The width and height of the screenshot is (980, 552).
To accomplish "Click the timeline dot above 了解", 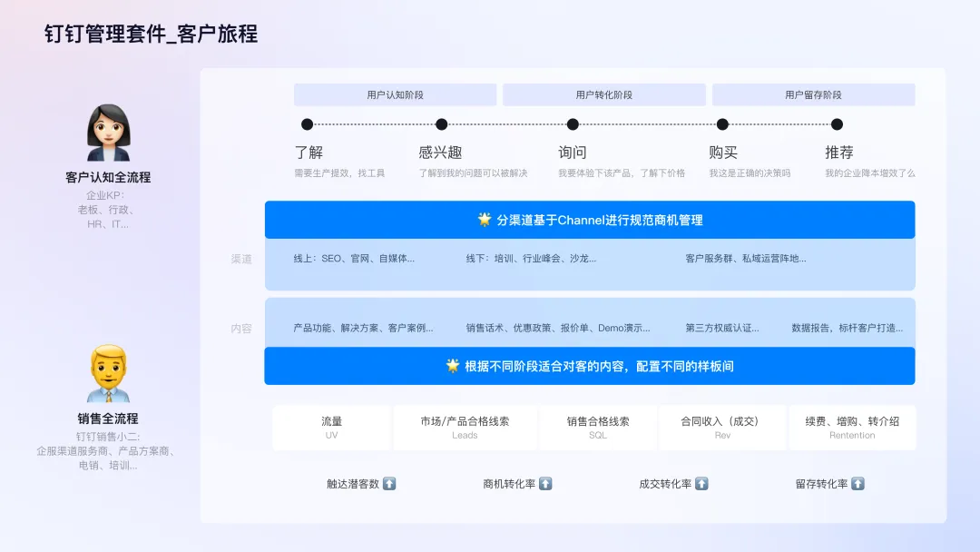I will point(307,124).
